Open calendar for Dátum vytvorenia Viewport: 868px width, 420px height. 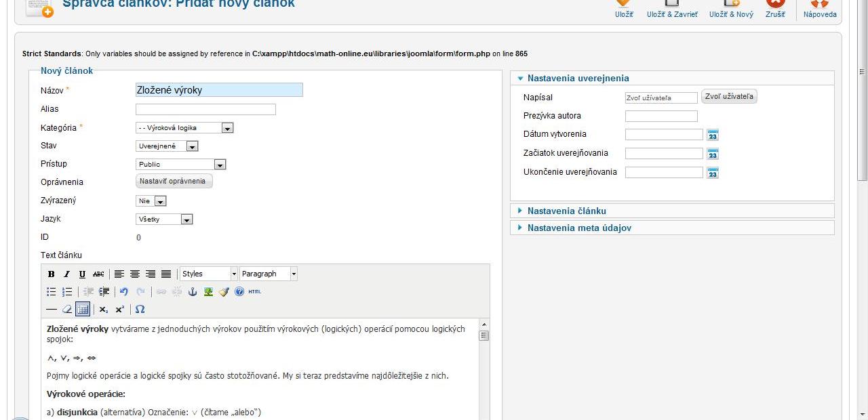(x=712, y=135)
